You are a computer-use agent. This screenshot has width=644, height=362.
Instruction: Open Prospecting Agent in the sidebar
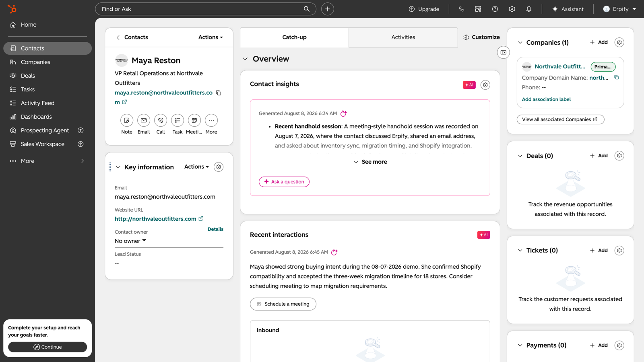point(47,130)
